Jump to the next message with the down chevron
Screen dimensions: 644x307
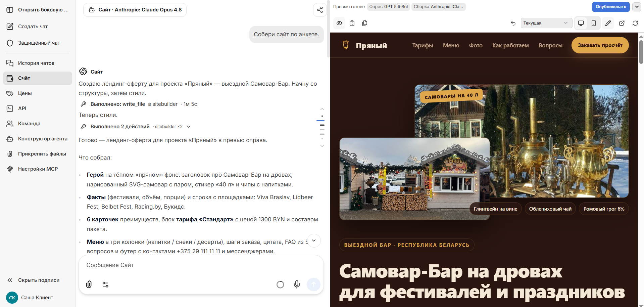[x=322, y=146]
